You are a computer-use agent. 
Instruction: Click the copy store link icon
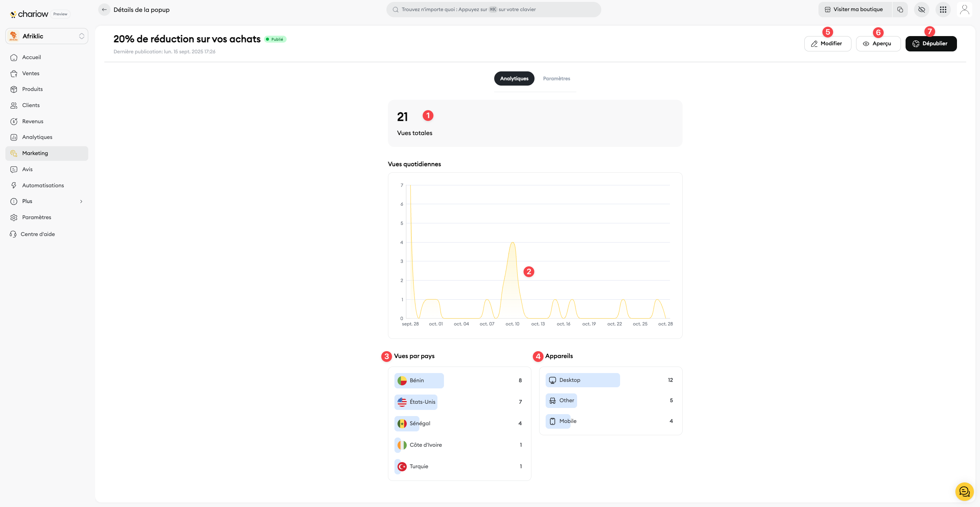pos(900,10)
